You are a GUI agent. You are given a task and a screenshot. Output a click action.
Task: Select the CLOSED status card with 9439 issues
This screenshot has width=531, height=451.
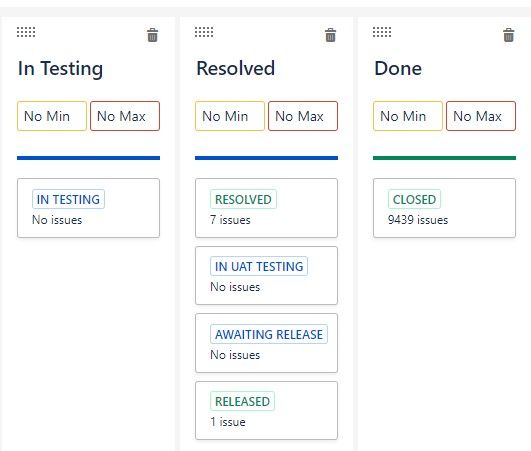445,208
